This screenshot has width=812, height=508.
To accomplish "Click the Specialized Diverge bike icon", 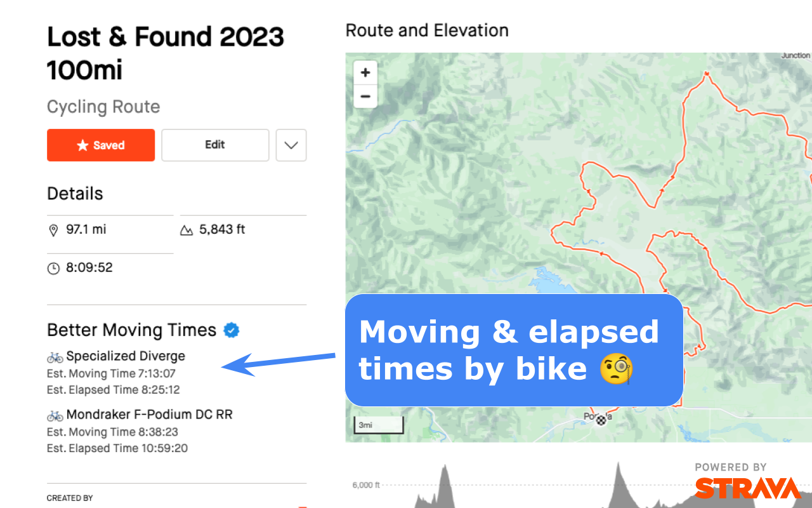I will [55, 357].
